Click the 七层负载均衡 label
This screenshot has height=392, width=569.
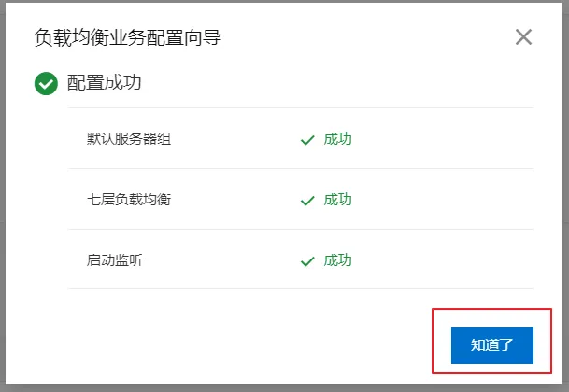point(129,200)
